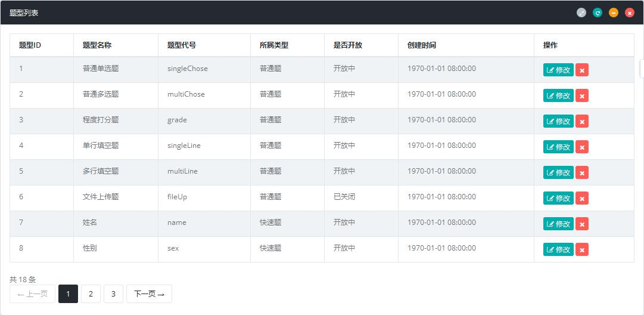The height and width of the screenshot is (315, 644).
Task: Delete the 单行填空题 row
Action: click(x=582, y=147)
